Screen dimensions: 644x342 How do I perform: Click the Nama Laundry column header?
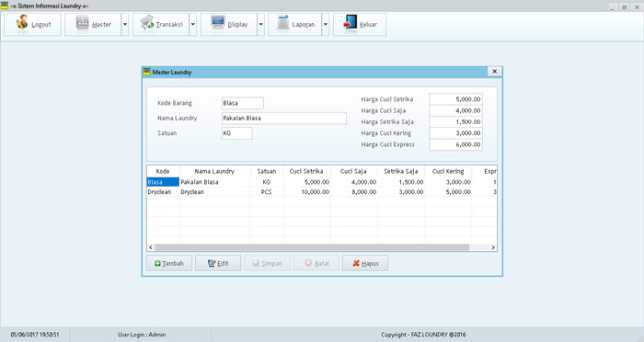tap(214, 171)
